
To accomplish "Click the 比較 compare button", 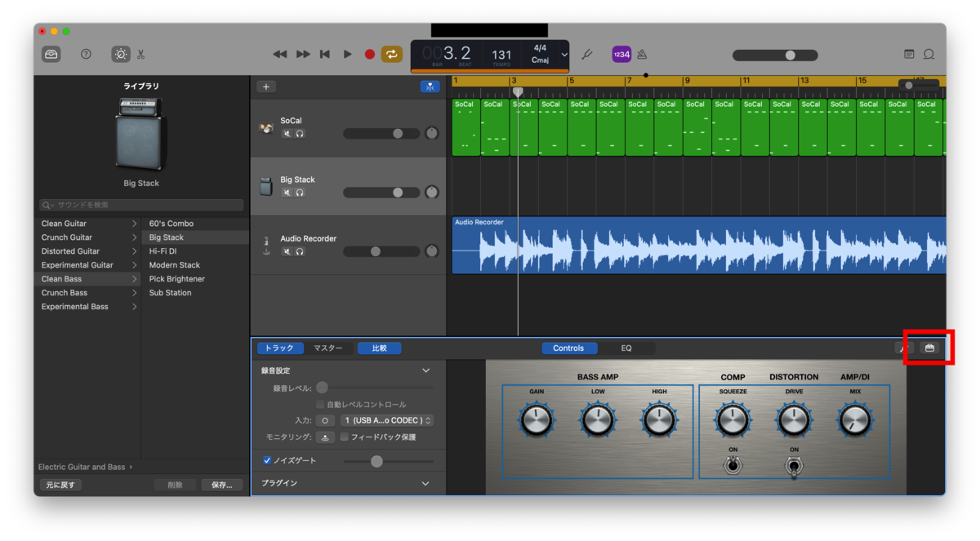I will pos(379,348).
